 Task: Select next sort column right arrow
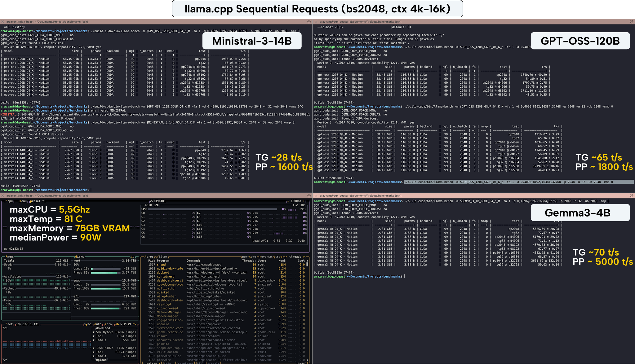click(x=304, y=257)
